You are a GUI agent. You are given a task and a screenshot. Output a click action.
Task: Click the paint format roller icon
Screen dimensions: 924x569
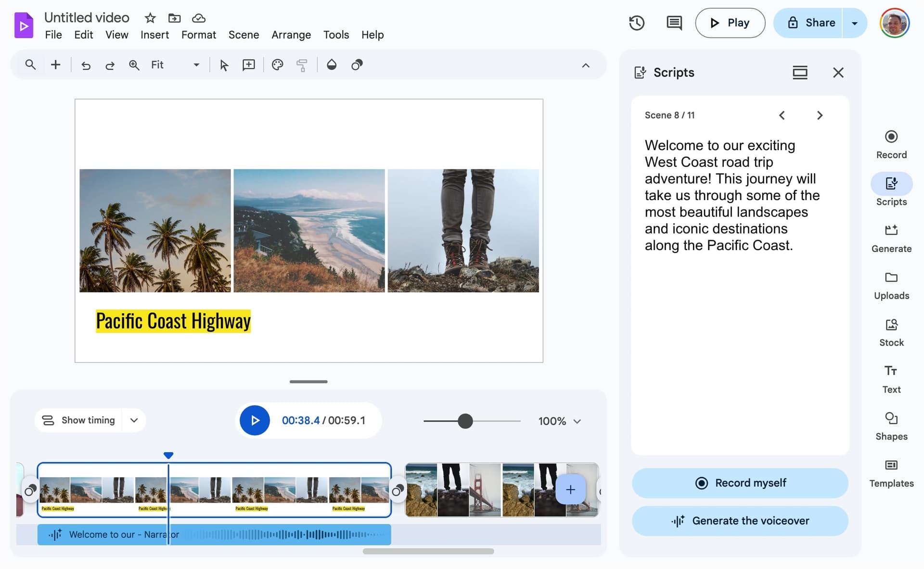pos(302,65)
